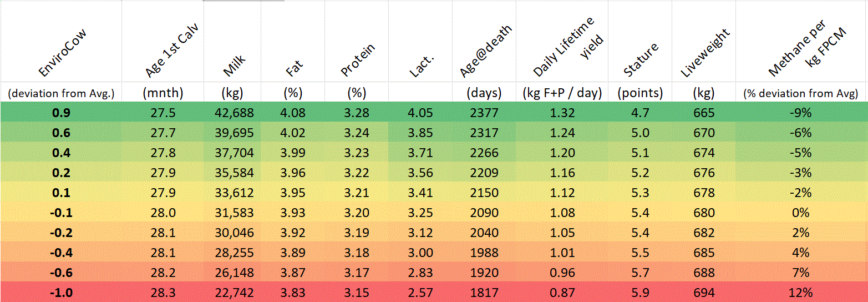868x302 pixels.
Task: Select the EnviroCow value -1.0 cell
Action: pyautogui.click(x=61, y=293)
